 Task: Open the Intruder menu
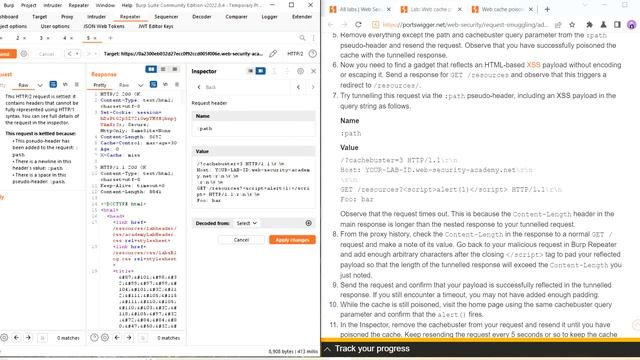[53, 5]
